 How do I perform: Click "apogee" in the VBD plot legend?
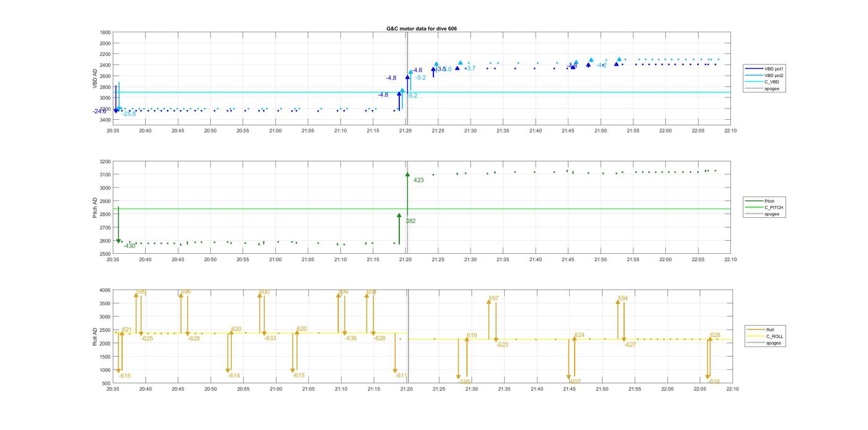tap(773, 89)
